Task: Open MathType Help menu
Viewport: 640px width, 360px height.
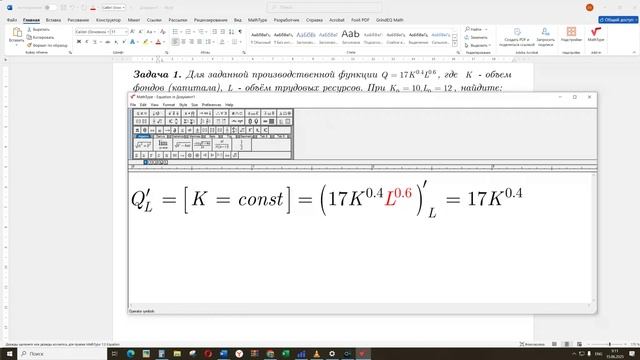Action: [229, 105]
